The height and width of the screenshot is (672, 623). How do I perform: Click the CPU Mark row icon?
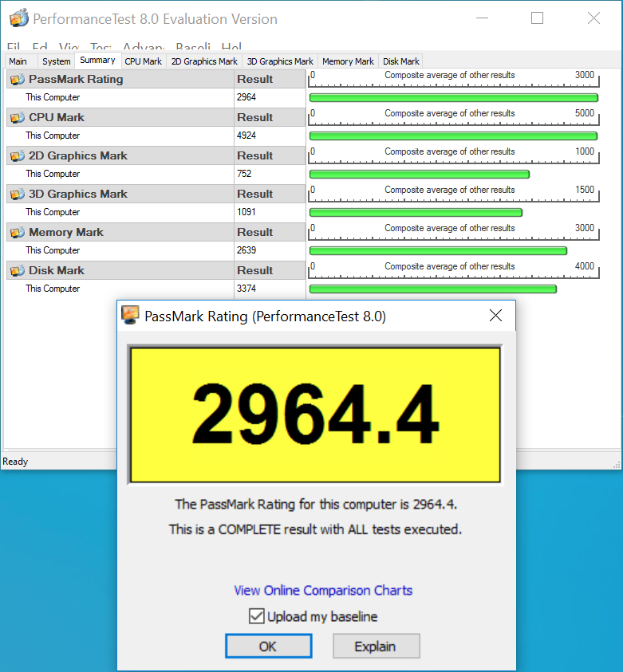point(18,117)
